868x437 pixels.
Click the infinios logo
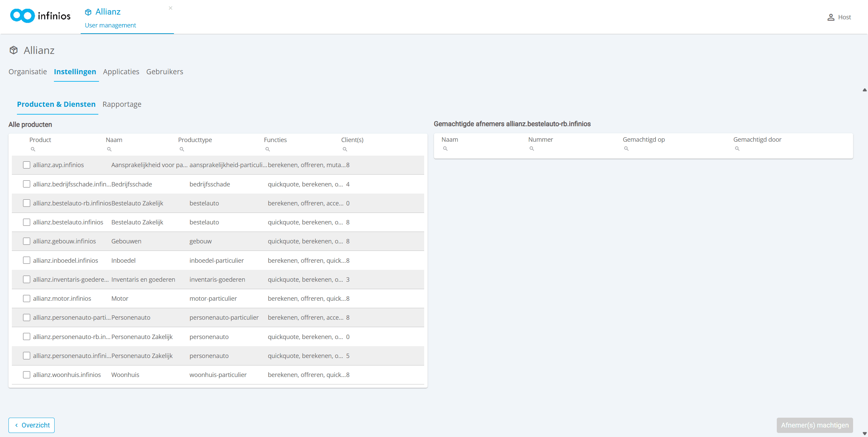pos(40,16)
